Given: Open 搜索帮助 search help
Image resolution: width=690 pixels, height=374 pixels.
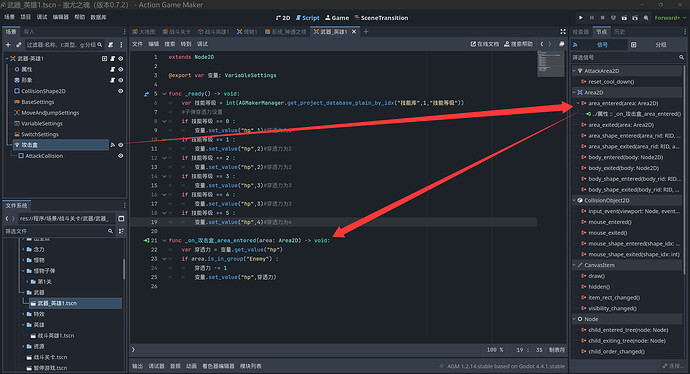Looking at the screenshot, I should [518, 44].
